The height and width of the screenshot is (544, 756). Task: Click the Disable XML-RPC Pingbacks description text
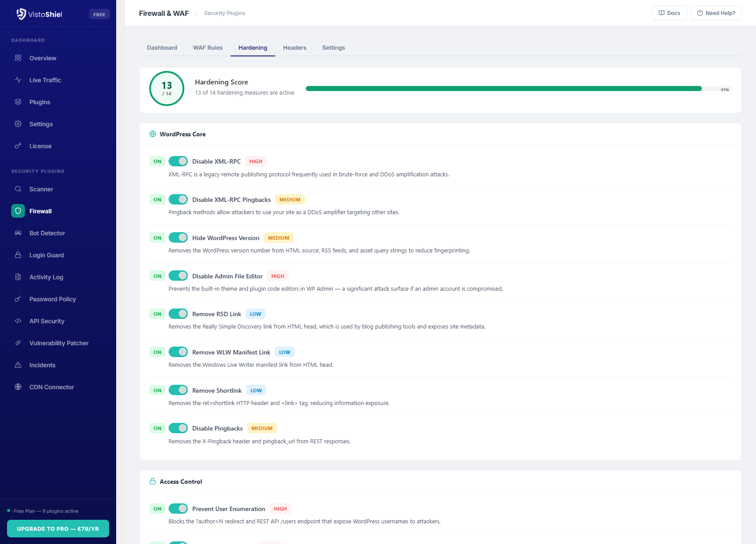[284, 212]
